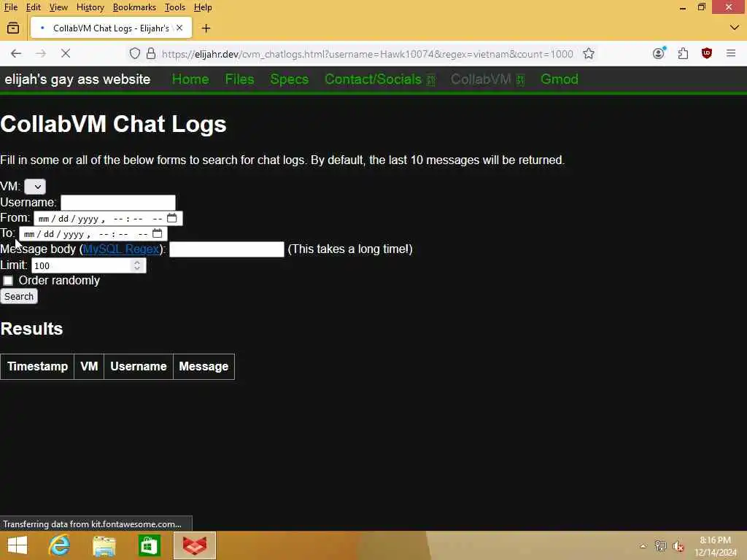Viewport: 747px width, 560px height.
Task: Expand the list all tabs chevron
Action: 734,28
